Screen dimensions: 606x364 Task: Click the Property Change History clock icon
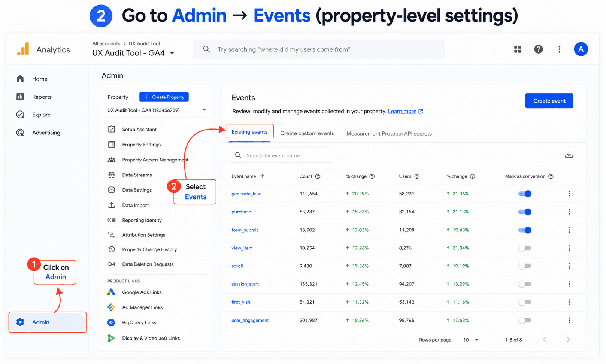(x=112, y=249)
